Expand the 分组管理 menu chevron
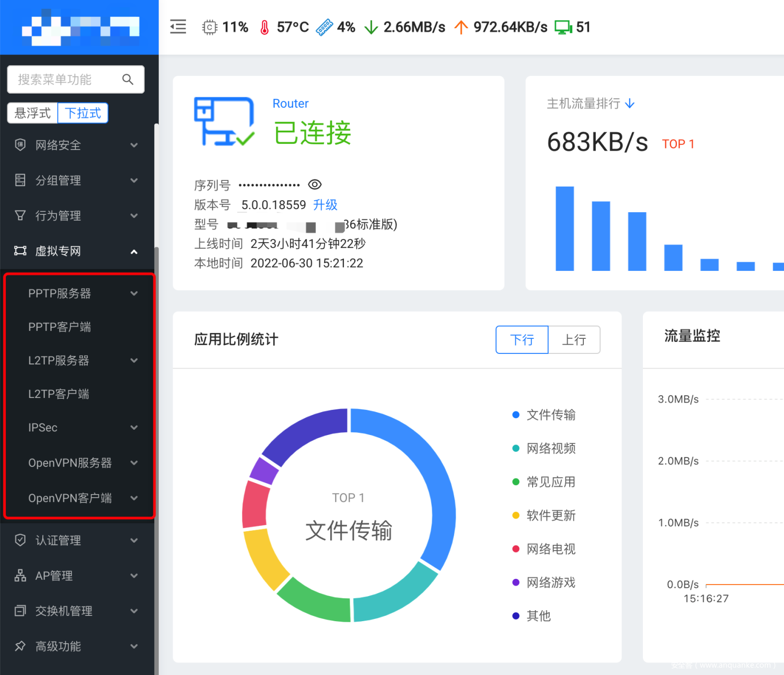This screenshot has width=784, height=675. click(x=134, y=180)
